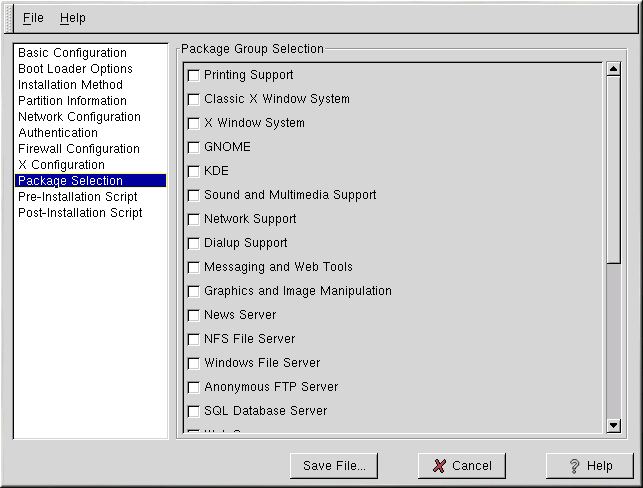
Task: Switch to Post-Installation Script section
Action: click(x=80, y=213)
